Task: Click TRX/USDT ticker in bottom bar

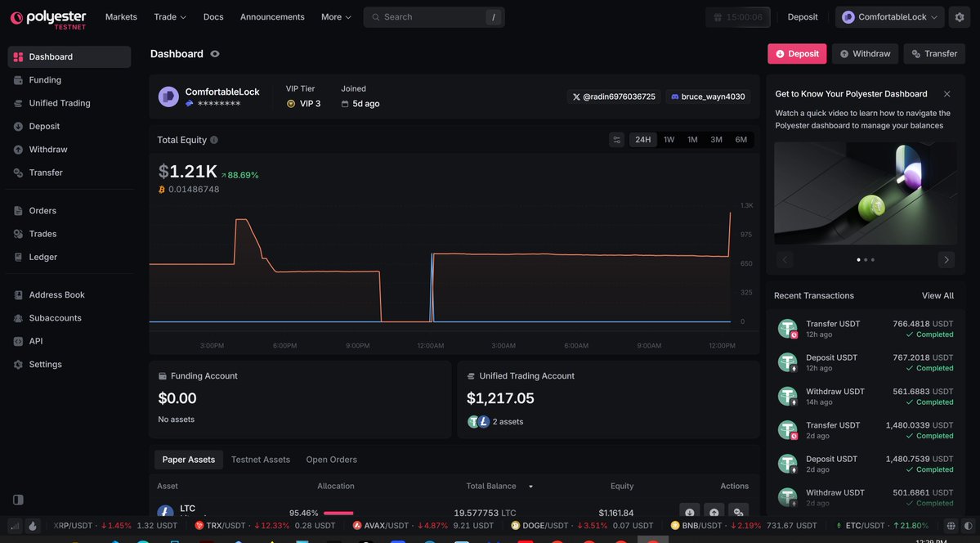Action: point(266,526)
